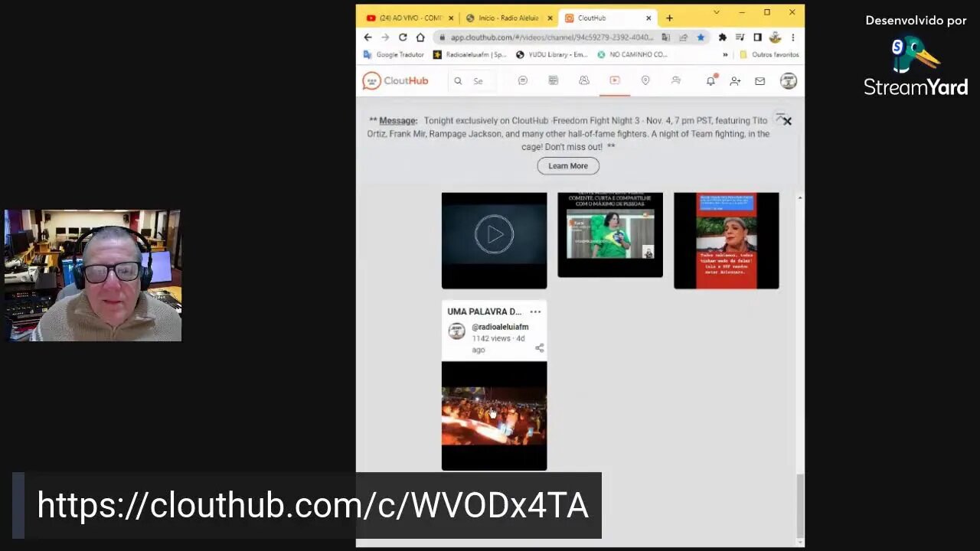Toggle the browser side panel
Viewport: 980px width, 551px height.
click(757, 37)
